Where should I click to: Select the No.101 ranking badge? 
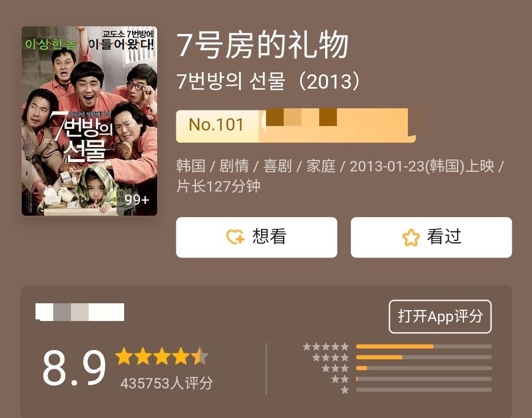point(217,125)
